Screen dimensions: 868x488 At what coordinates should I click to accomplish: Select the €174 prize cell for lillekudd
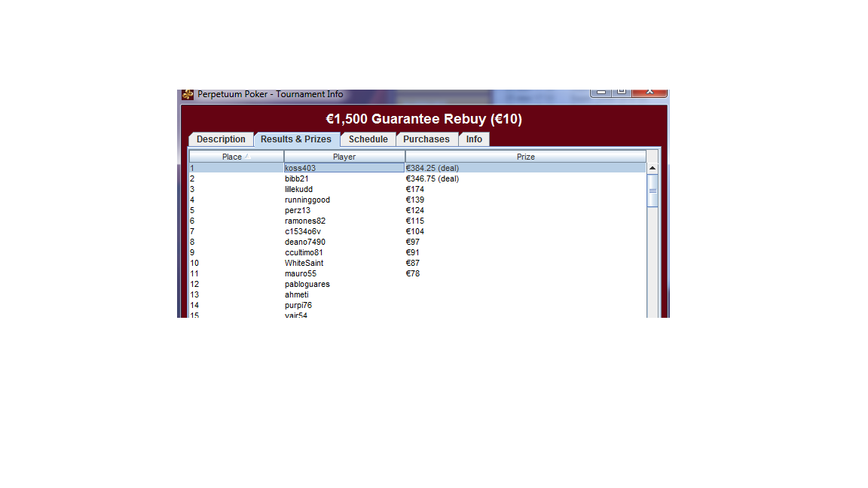pos(415,190)
